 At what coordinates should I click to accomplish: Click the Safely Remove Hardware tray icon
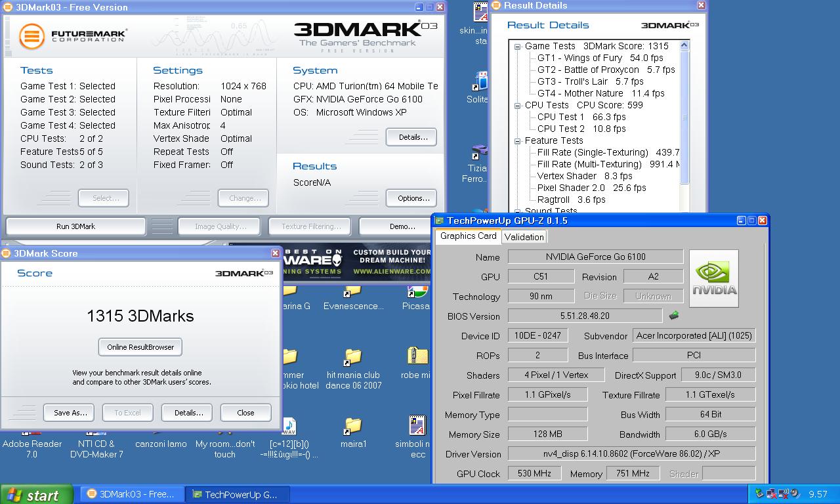tap(760, 493)
